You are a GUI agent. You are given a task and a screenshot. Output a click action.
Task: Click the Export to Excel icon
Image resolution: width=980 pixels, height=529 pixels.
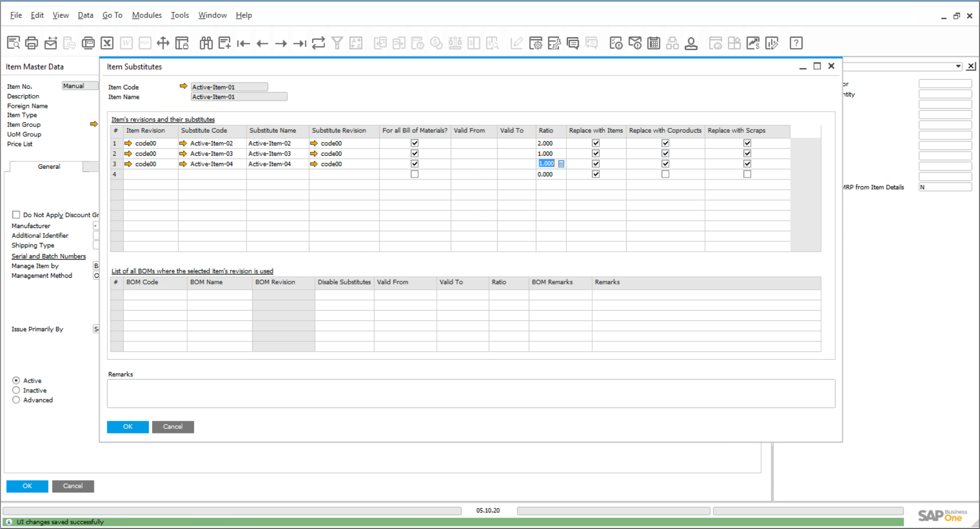107,43
